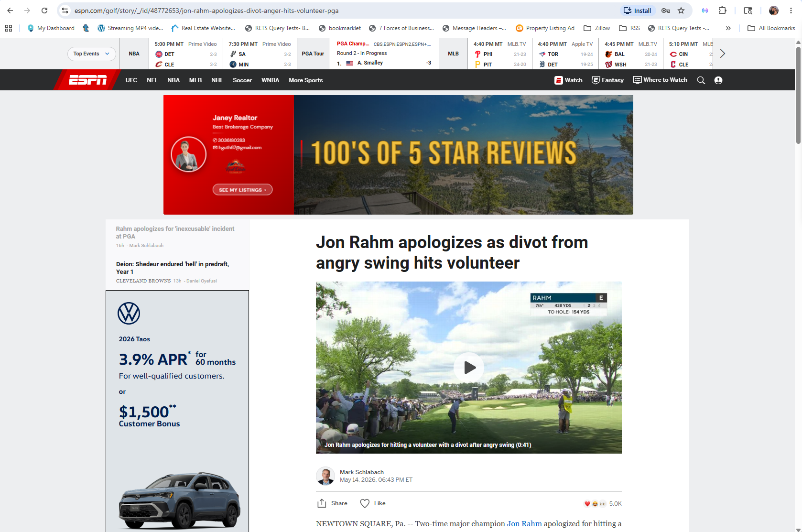Image resolution: width=802 pixels, height=532 pixels.
Task: Open the apps grid icon in bookmarks bar
Action: pyautogui.click(x=9, y=28)
